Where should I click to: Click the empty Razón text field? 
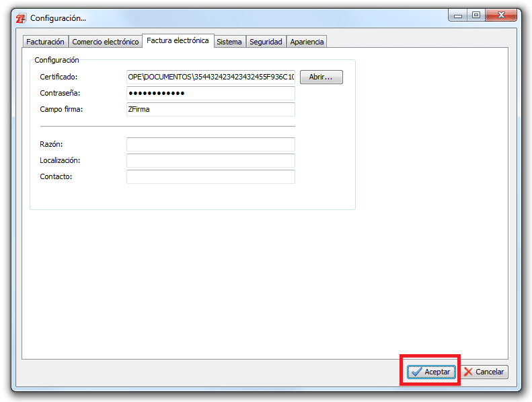click(x=211, y=144)
